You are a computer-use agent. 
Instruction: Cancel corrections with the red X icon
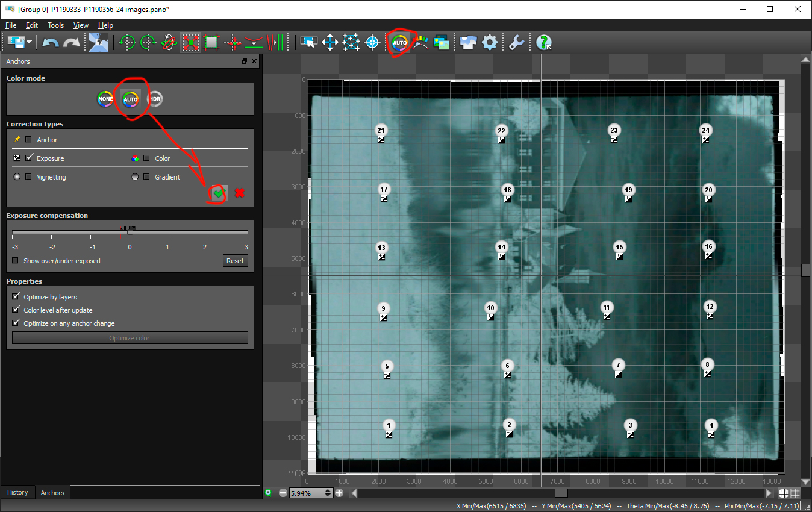click(239, 193)
